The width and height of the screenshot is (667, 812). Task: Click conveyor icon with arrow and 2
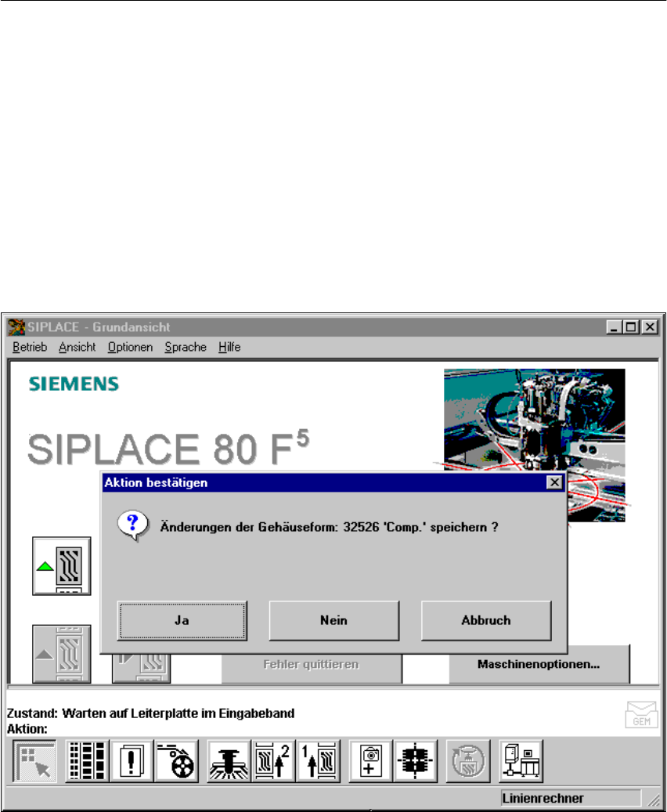click(x=273, y=761)
